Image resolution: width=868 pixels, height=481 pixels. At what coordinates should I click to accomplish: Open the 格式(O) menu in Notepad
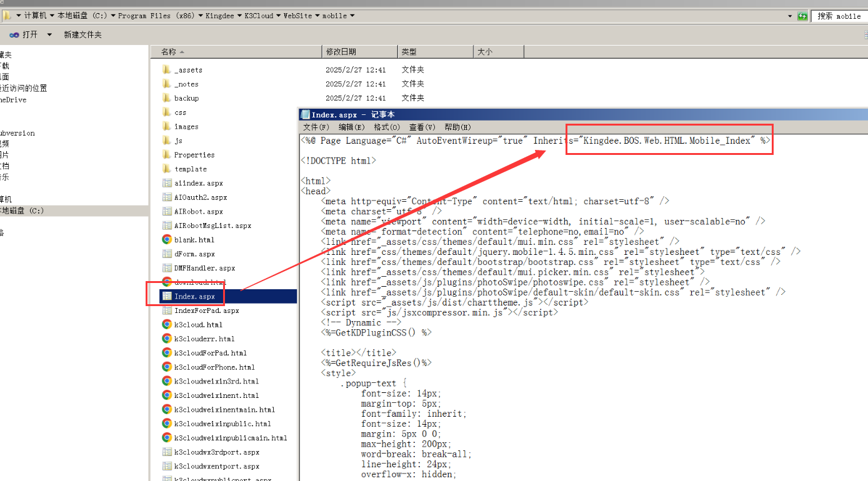click(x=386, y=127)
